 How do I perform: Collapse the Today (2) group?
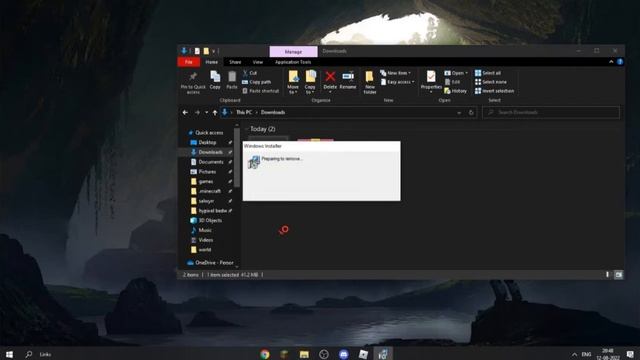click(x=247, y=129)
